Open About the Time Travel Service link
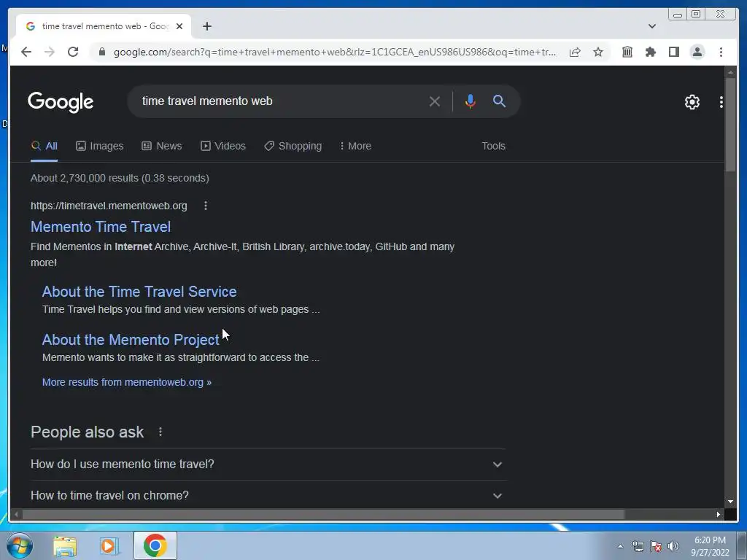This screenshot has height=560, width=747. 139,292
